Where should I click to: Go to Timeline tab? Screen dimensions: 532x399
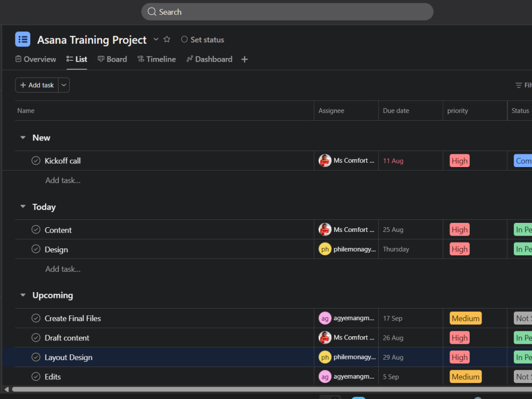pos(156,59)
